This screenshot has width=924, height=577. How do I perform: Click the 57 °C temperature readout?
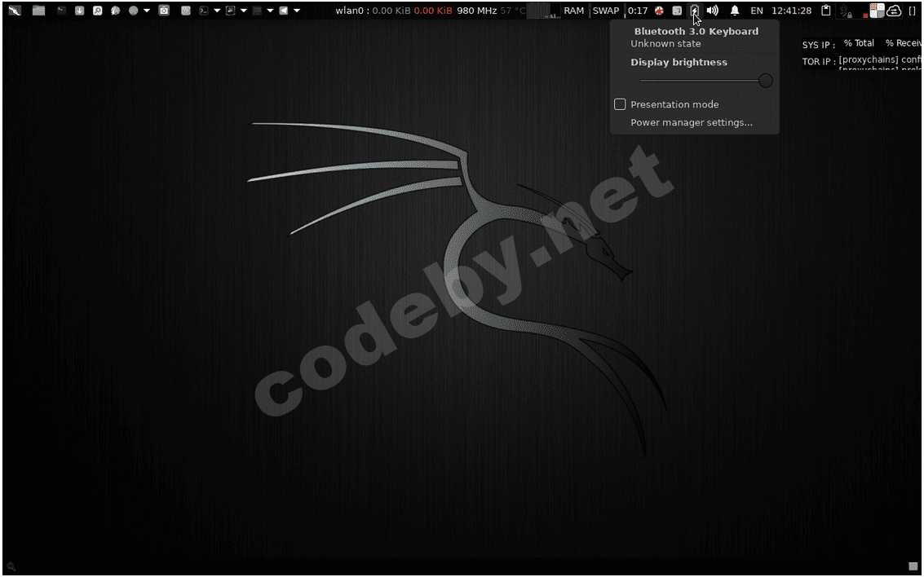pyautogui.click(x=513, y=11)
